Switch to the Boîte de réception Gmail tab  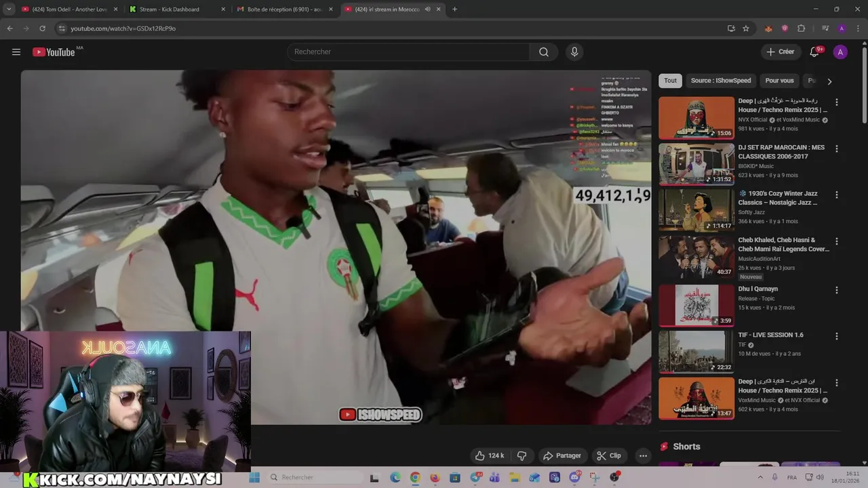pyautogui.click(x=285, y=9)
